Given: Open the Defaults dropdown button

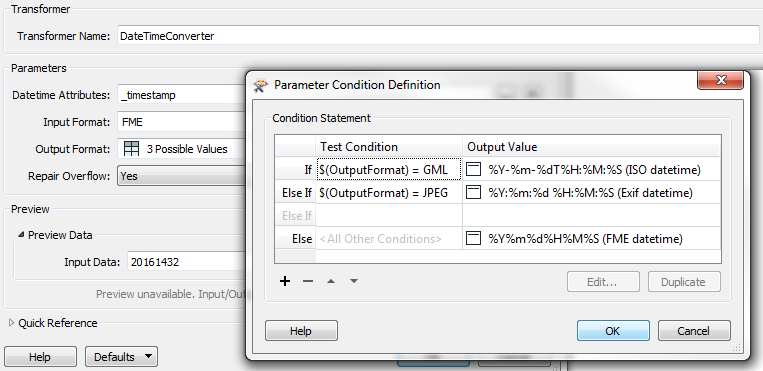Looking at the screenshot, I should click(x=121, y=357).
